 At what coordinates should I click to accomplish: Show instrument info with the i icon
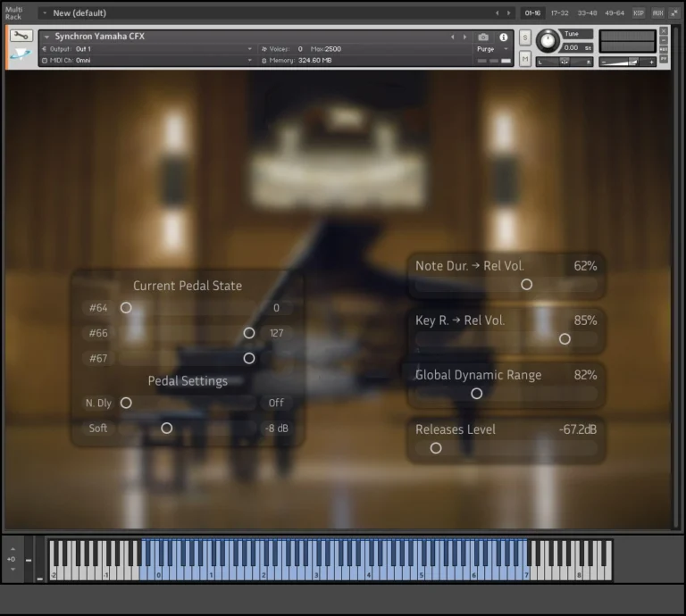tap(504, 37)
